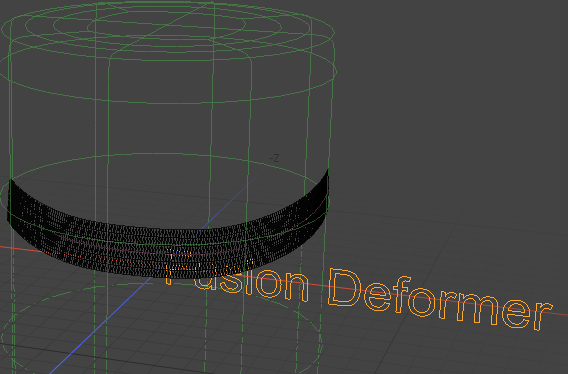Click the -Z axis label
The image size is (568, 374).
click(275, 158)
